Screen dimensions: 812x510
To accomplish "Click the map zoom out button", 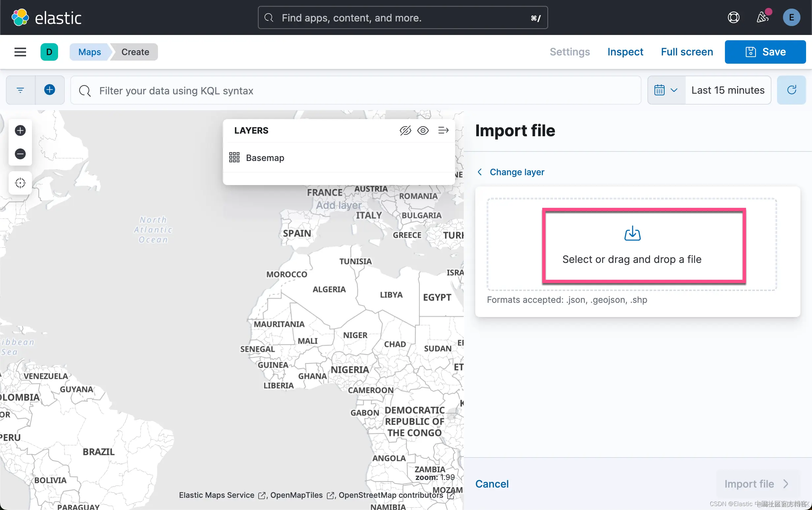I will [x=20, y=154].
